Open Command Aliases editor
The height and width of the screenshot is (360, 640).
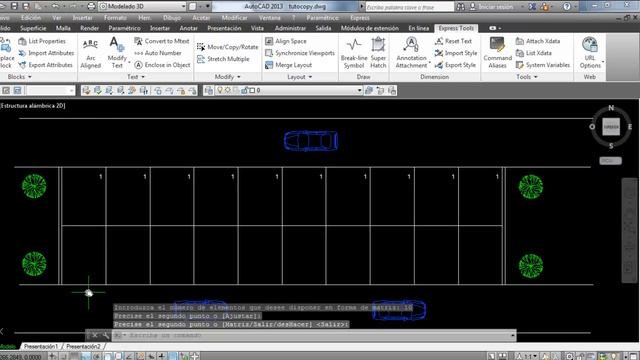point(498,53)
